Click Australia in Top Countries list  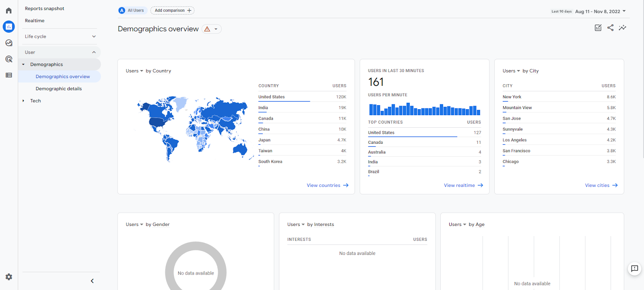pyautogui.click(x=377, y=152)
